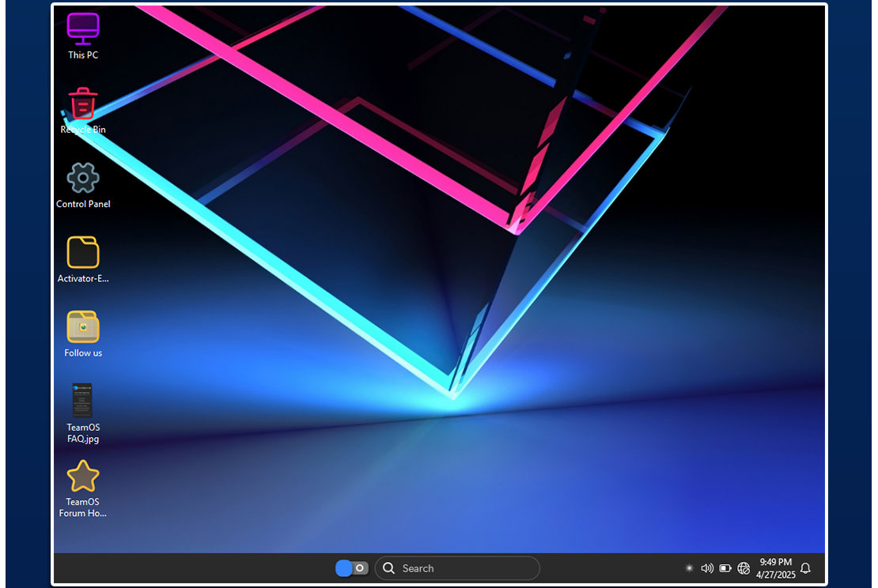Open the volume speaker tray icon
Viewport: 878px width, 588px height.
[707, 568]
